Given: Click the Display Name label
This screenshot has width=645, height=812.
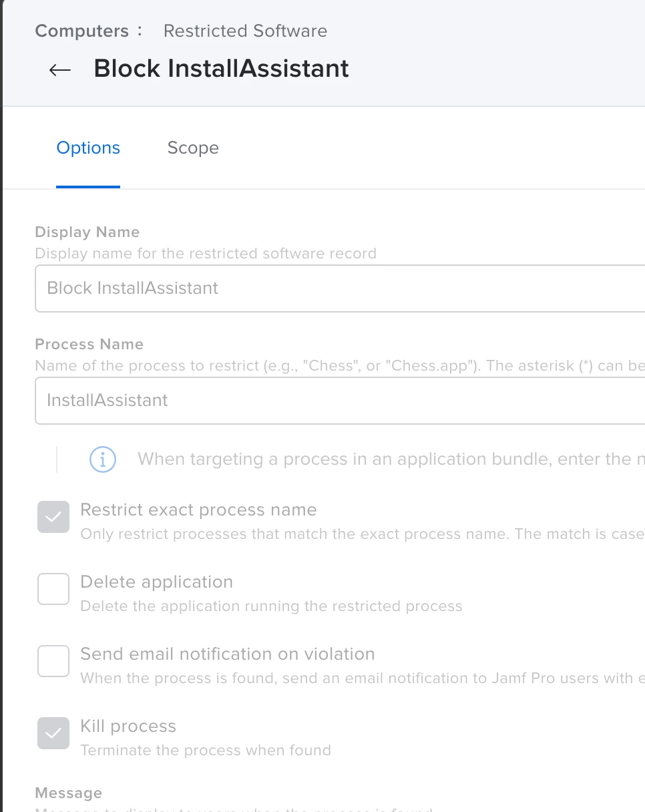Looking at the screenshot, I should [87, 232].
